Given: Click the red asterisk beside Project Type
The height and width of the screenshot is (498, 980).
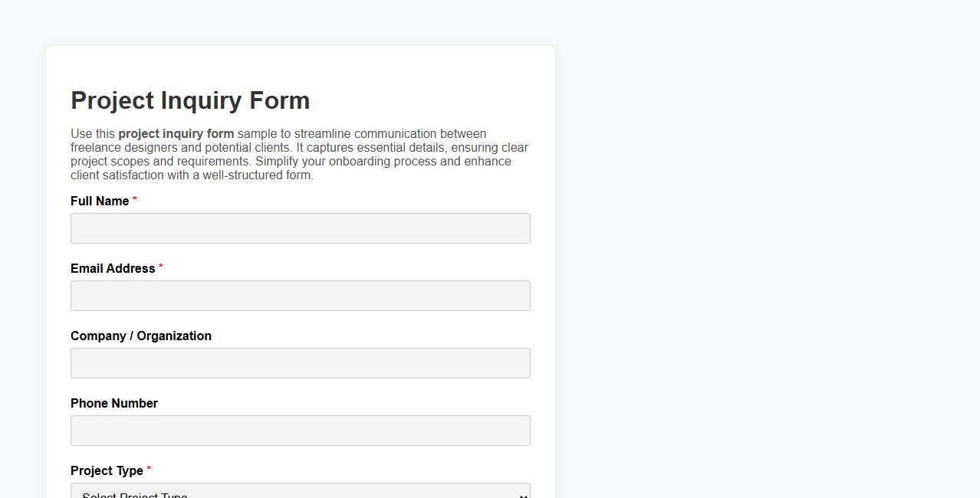Looking at the screenshot, I should click(149, 468).
